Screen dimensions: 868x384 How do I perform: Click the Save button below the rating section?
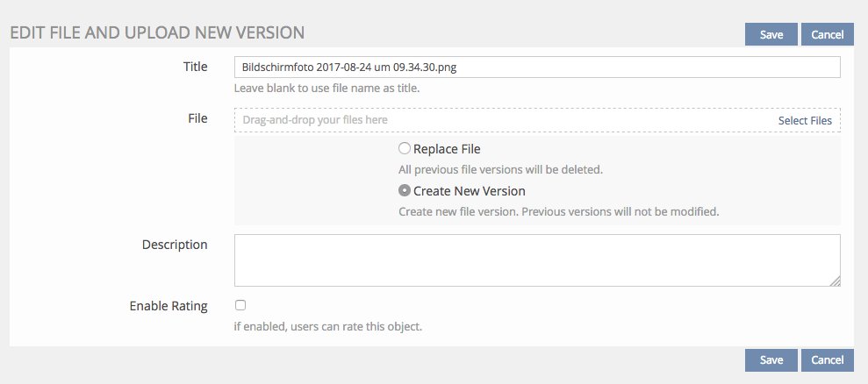tap(771, 359)
